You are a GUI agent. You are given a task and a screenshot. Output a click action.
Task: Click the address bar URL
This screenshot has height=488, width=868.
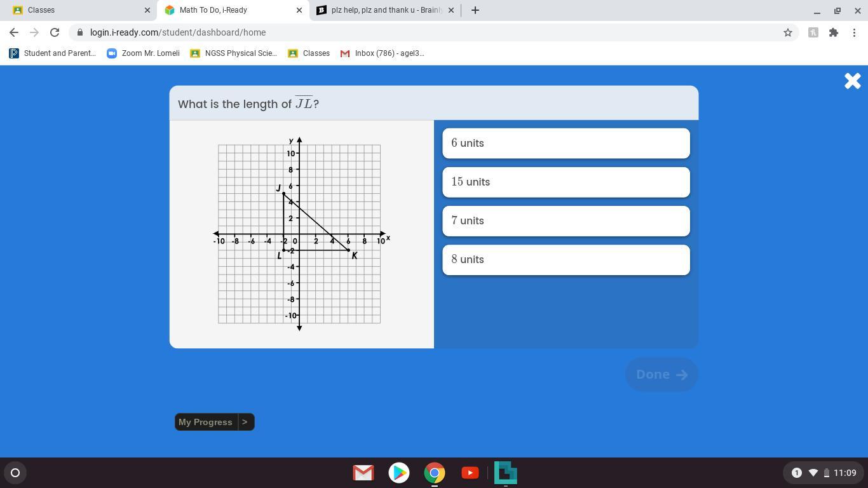coord(178,32)
